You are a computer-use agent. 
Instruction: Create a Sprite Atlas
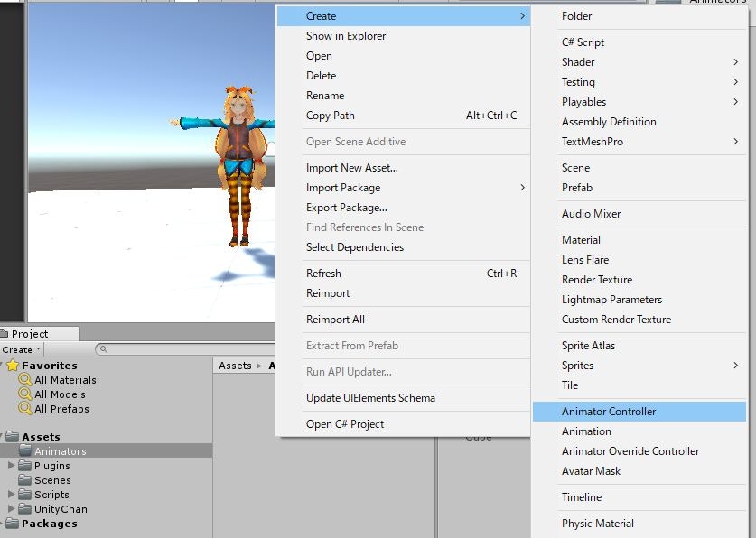pos(639,346)
